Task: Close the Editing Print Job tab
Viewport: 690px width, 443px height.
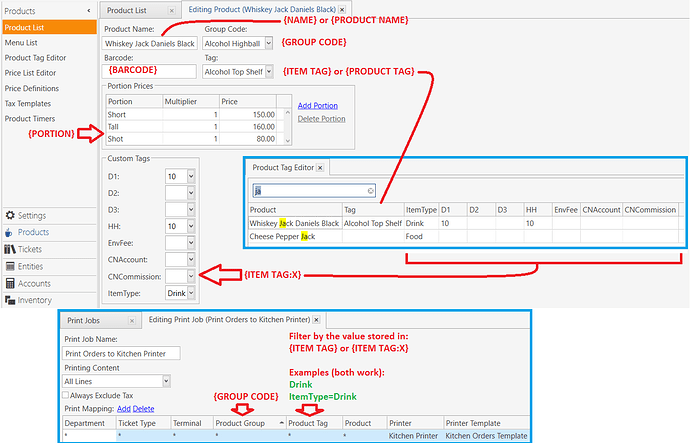Action: pyautogui.click(x=316, y=320)
